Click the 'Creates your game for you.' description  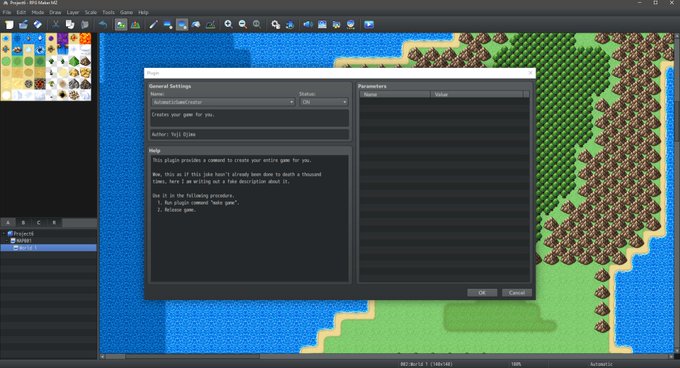coord(249,118)
